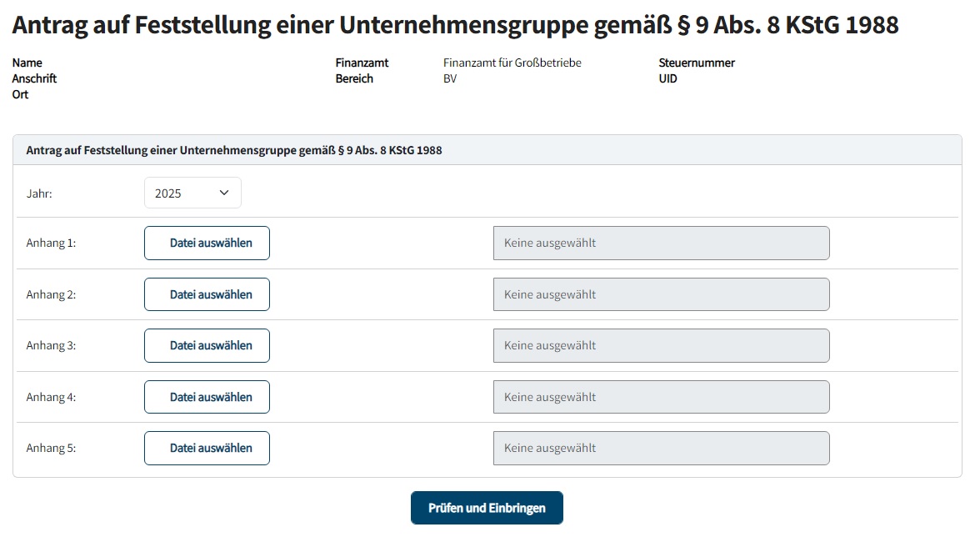
Task: Click 'Finanzamt für Großbetriebe' text
Action: [512, 63]
